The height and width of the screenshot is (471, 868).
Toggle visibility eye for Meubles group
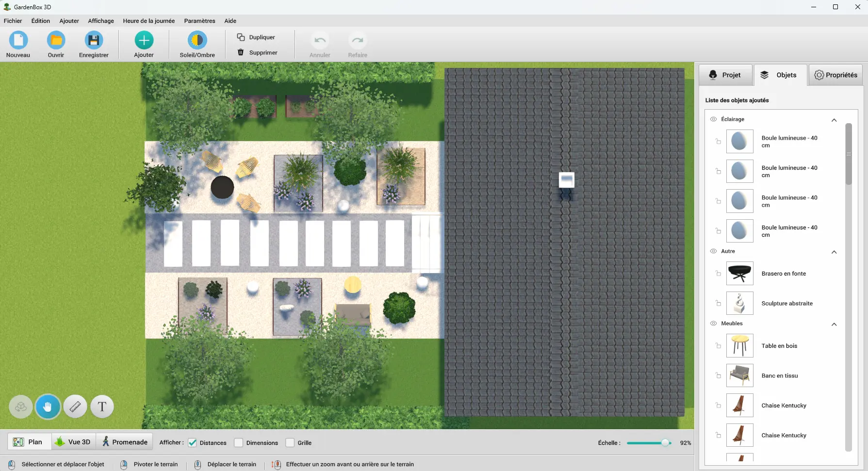713,324
